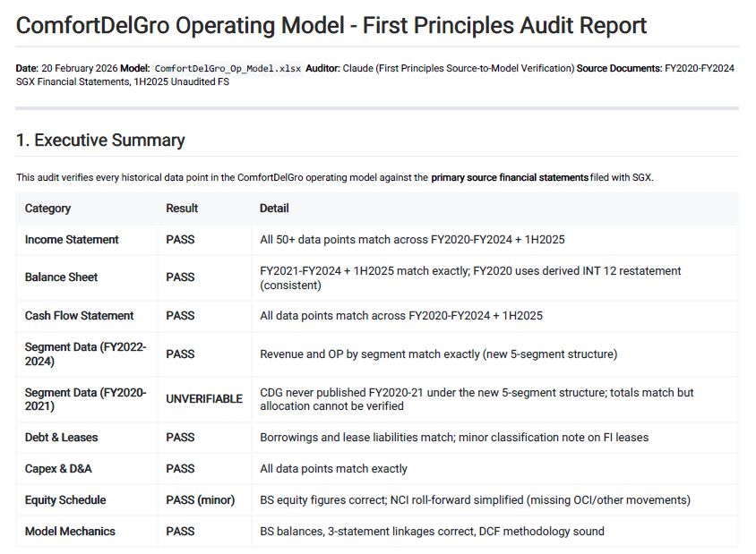The width and height of the screenshot is (756, 554).
Task: Click the '1. Executive Summary' heading
Action: pyautogui.click(x=100, y=140)
